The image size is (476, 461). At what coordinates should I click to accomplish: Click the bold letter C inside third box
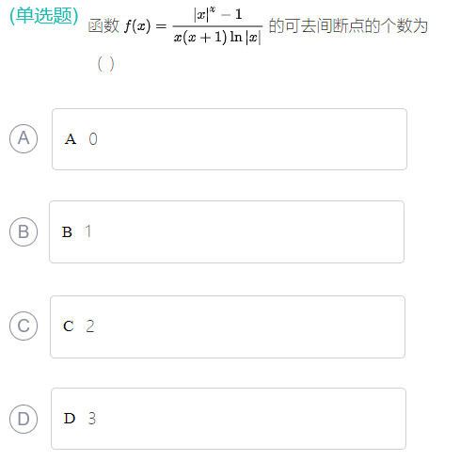coord(69,326)
